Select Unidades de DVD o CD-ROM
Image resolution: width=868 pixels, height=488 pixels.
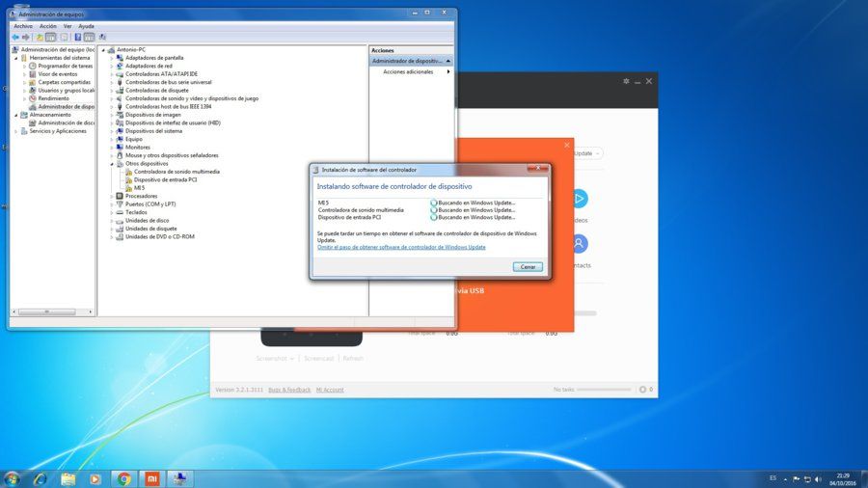click(160, 237)
